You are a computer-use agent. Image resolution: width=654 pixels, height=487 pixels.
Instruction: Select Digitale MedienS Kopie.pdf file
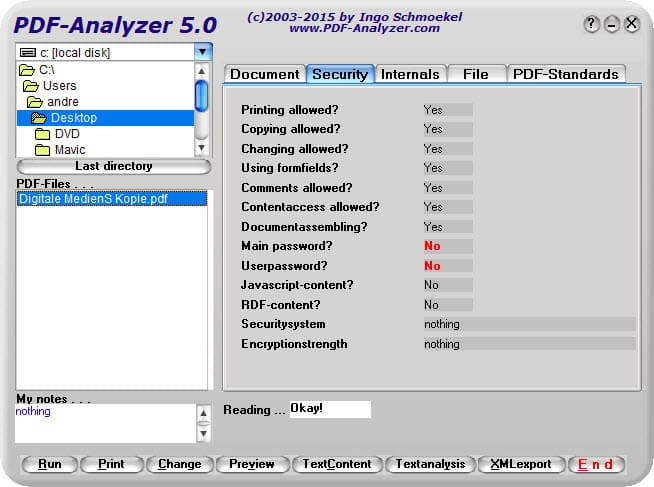(x=111, y=198)
